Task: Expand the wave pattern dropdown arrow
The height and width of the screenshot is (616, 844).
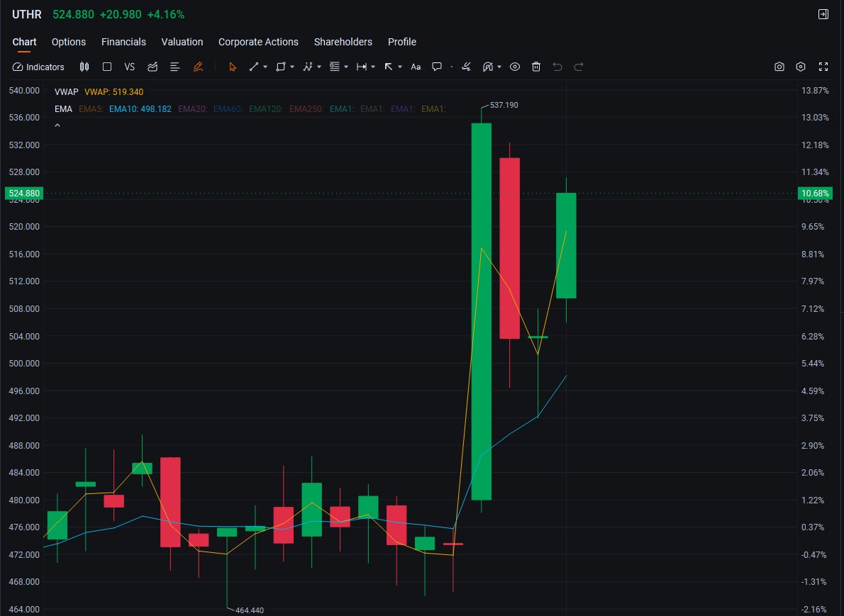Action: [319, 67]
